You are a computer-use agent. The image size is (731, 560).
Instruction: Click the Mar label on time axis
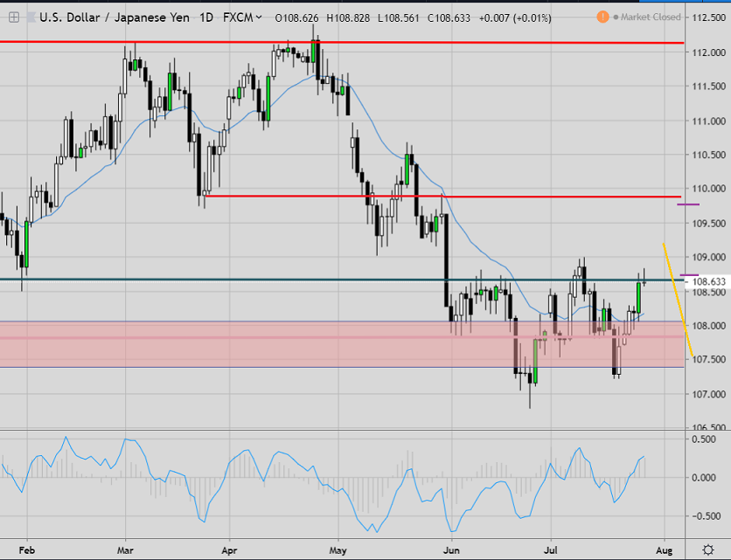(x=125, y=550)
